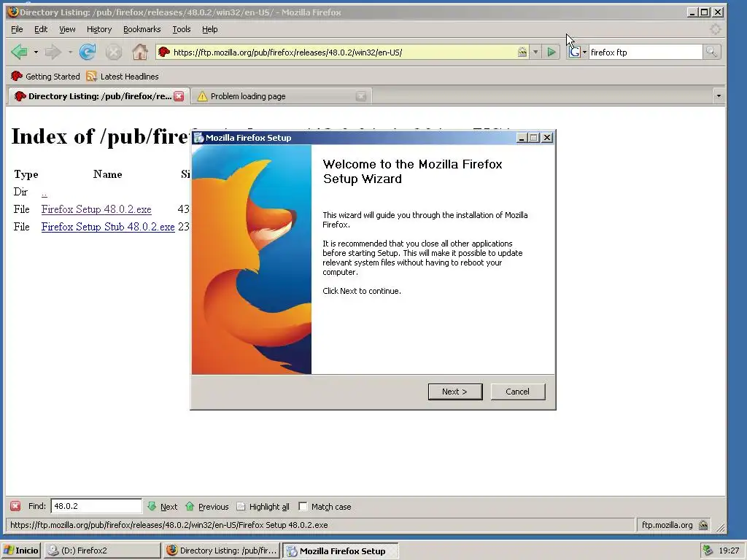Click the Google search engine icon

575,52
